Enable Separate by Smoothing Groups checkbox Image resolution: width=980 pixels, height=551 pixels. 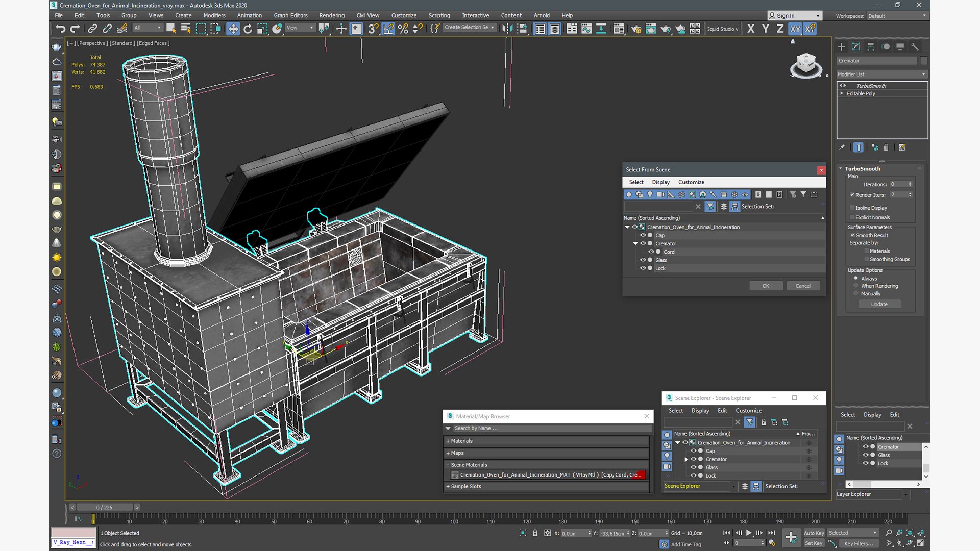[x=867, y=259]
